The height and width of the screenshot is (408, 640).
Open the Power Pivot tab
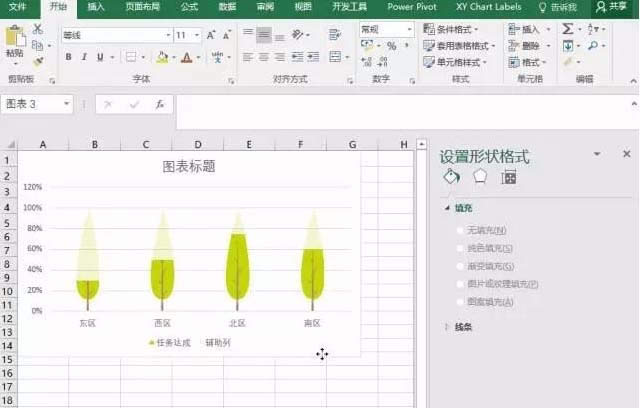click(x=414, y=7)
